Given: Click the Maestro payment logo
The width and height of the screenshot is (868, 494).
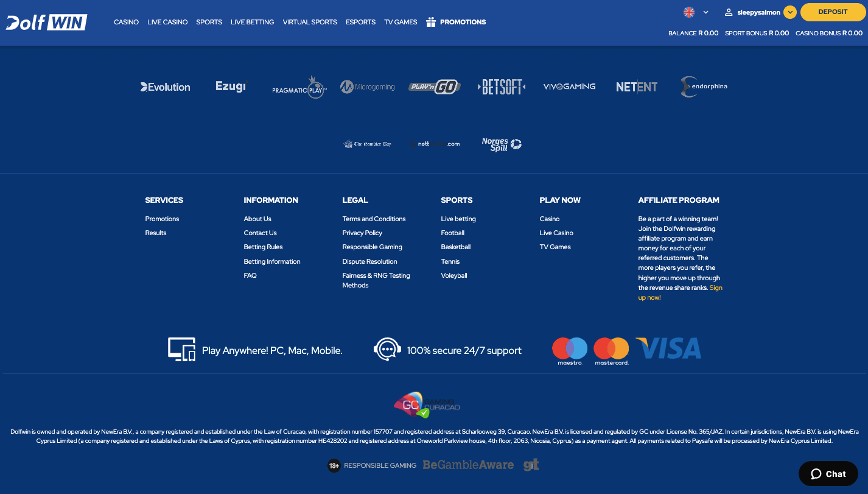Looking at the screenshot, I should click(570, 351).
